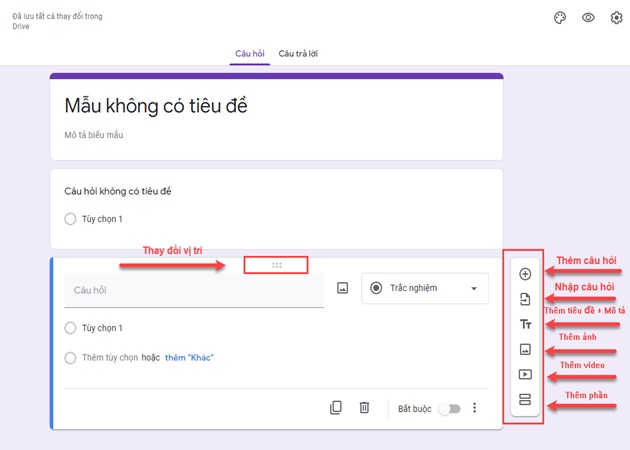This screenshot has height=450, width=630.
Task: Click radio beside Thêm tùy chọn
Action: [70, 358]
